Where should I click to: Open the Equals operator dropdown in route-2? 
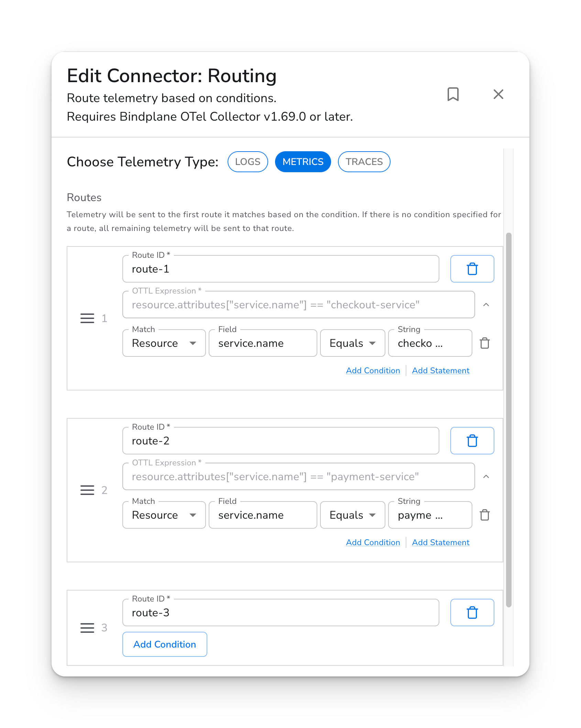pyautogui.click(x=352, y=515)
